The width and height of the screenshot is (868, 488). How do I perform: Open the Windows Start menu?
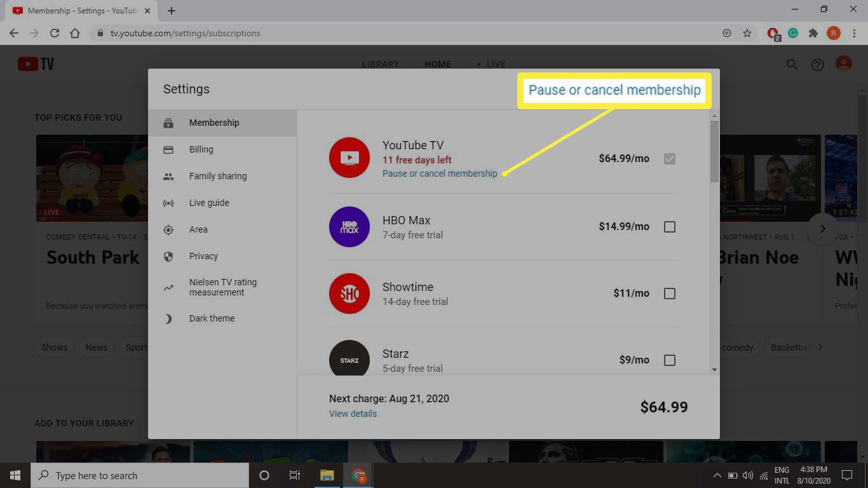point(15,475)
